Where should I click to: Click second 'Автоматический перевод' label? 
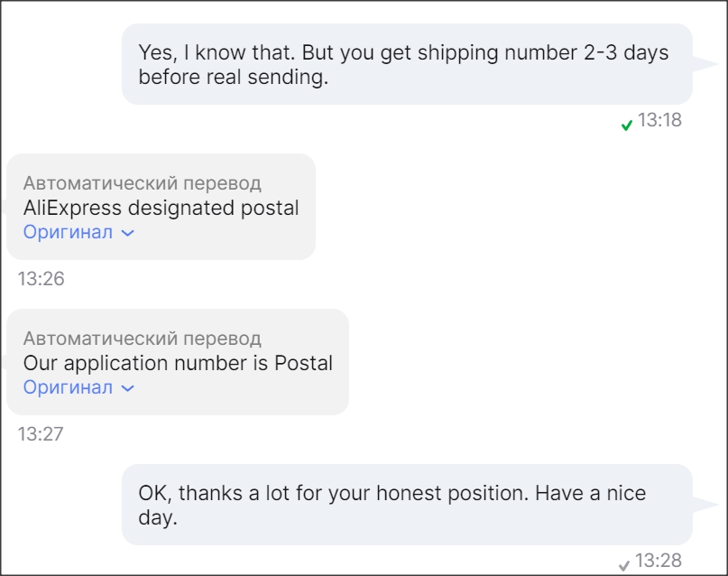tap(142, 339)
